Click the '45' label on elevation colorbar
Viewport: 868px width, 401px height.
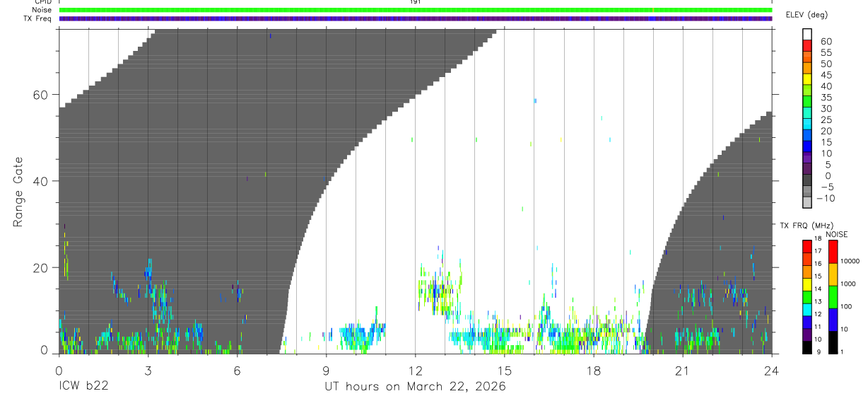point(826,75)
